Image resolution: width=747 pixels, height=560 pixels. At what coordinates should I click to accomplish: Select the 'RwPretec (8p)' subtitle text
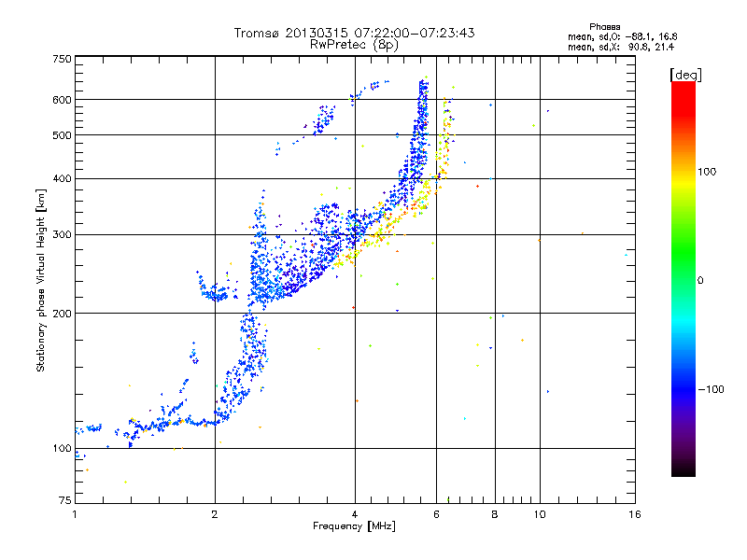[354, 45]
